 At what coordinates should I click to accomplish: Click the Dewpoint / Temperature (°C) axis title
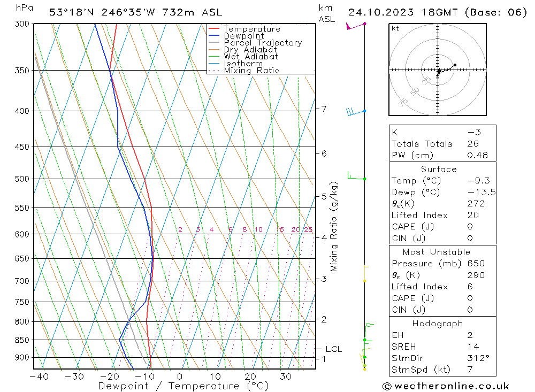pyautogui.click(x=184, y=386)
